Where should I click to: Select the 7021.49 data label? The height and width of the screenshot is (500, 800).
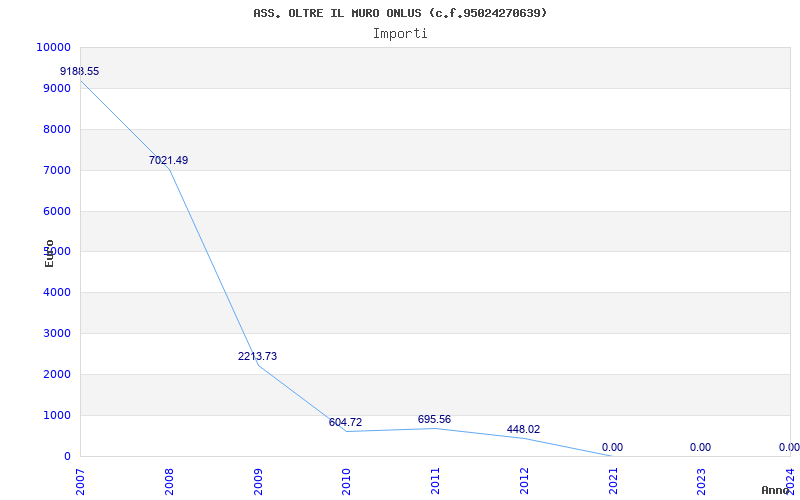168,160
